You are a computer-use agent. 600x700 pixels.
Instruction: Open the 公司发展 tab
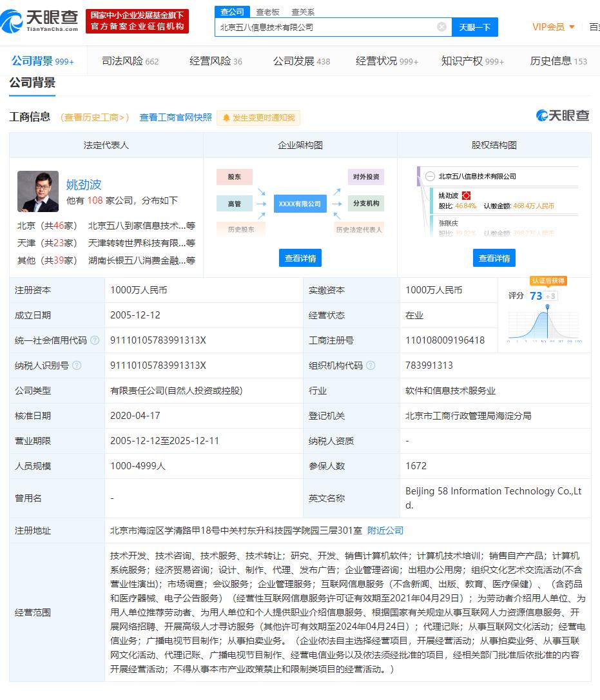tap(302, 61)
